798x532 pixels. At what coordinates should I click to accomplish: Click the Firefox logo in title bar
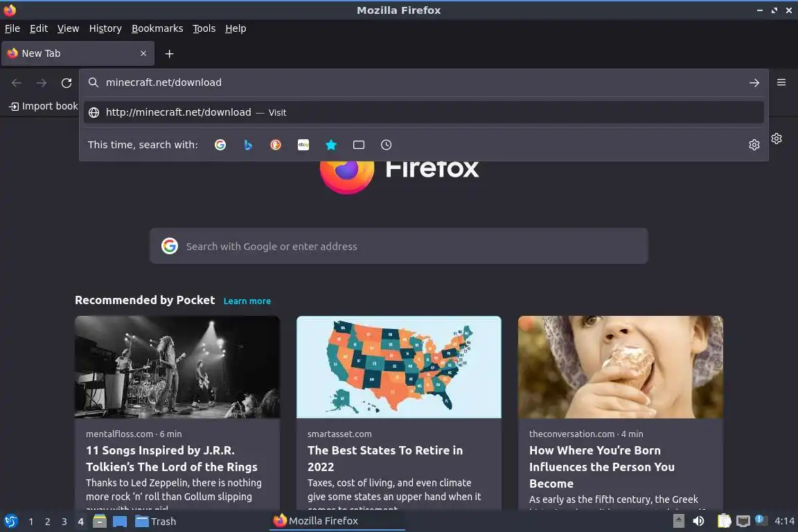tap(10, 10)
